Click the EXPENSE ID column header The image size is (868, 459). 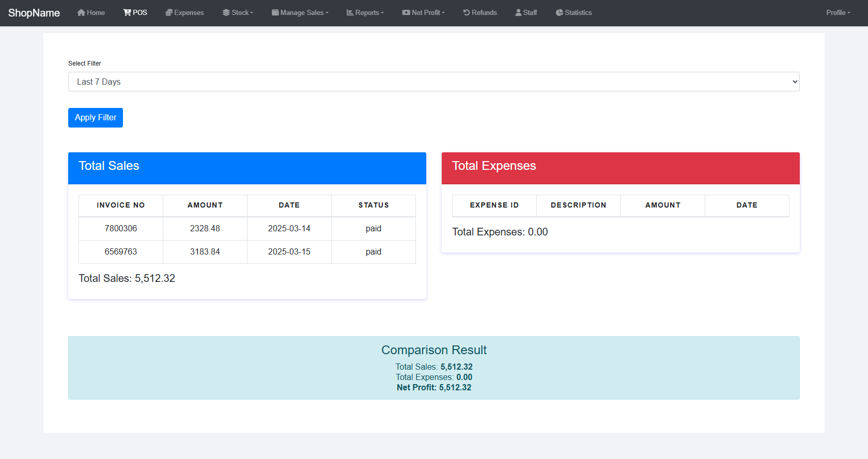(494, 205)
